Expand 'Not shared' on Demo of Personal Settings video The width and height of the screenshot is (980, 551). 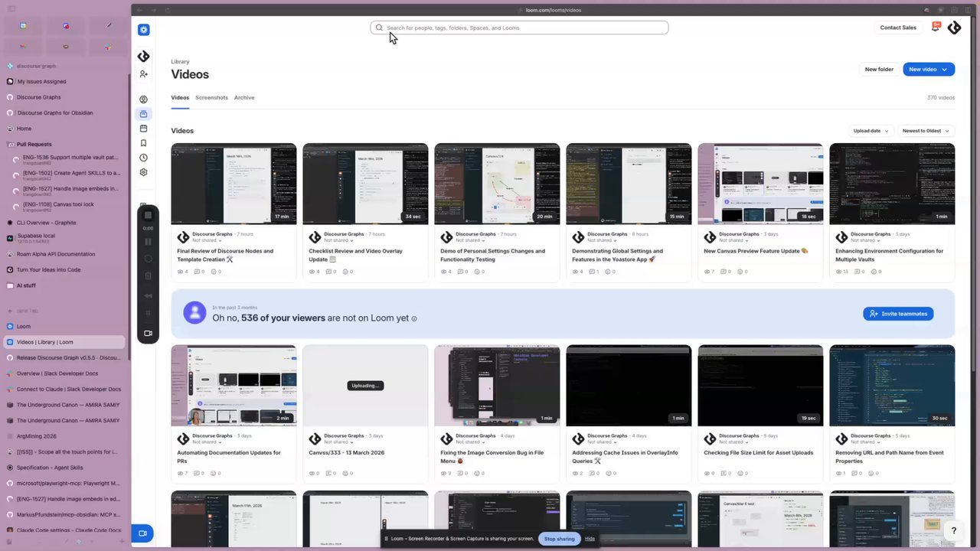point(472,240)
